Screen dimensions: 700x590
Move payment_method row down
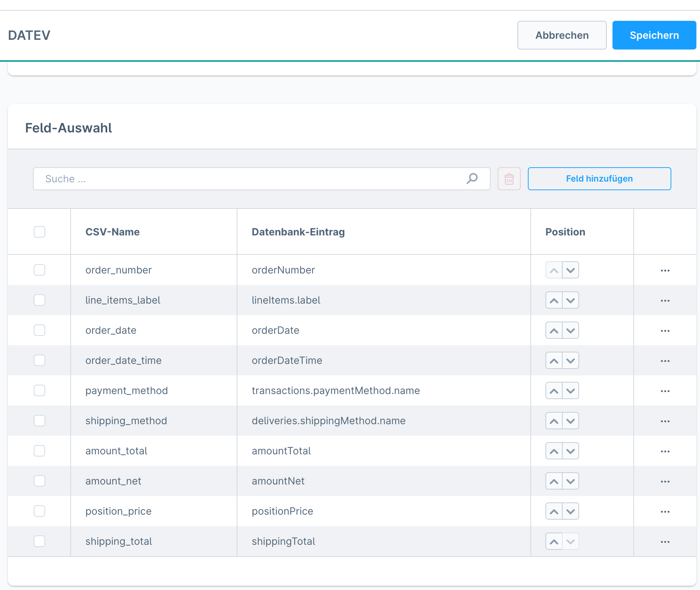click(571, 390)
